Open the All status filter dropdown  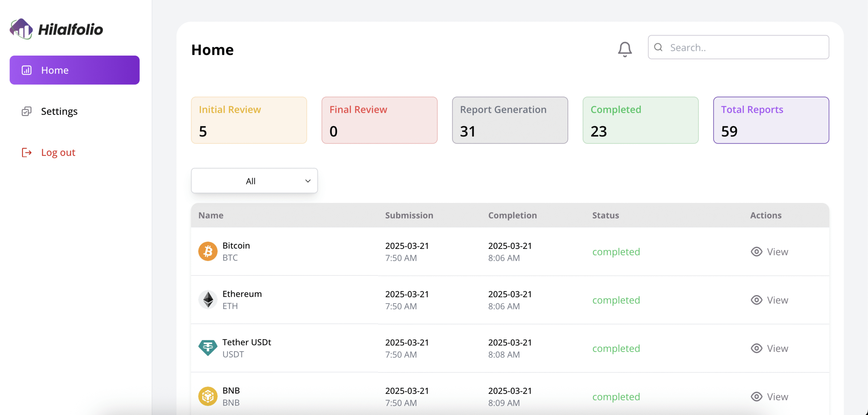[x=254, y=181]
